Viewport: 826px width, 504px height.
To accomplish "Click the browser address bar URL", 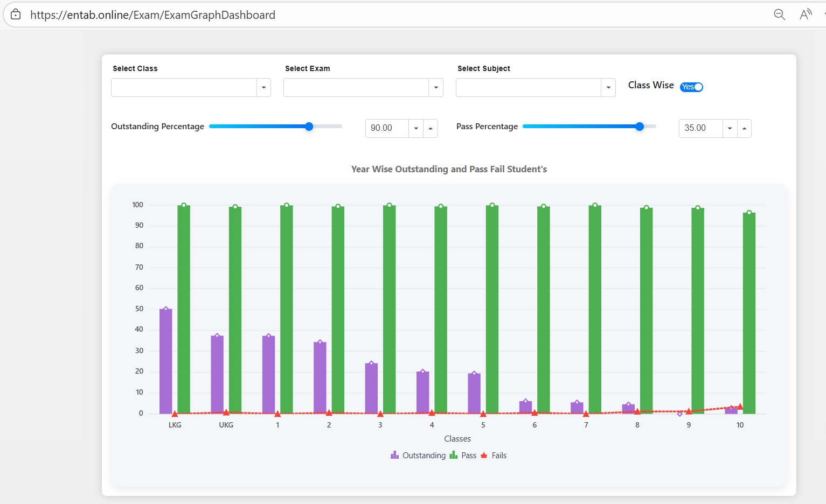I will [x=152, y=15].
